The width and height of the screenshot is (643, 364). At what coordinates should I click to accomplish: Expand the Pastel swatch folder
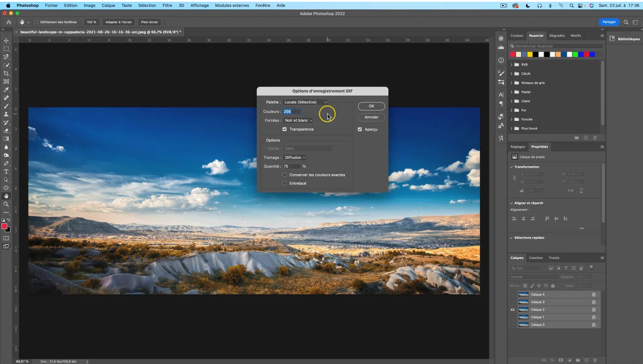click(511, 92)
